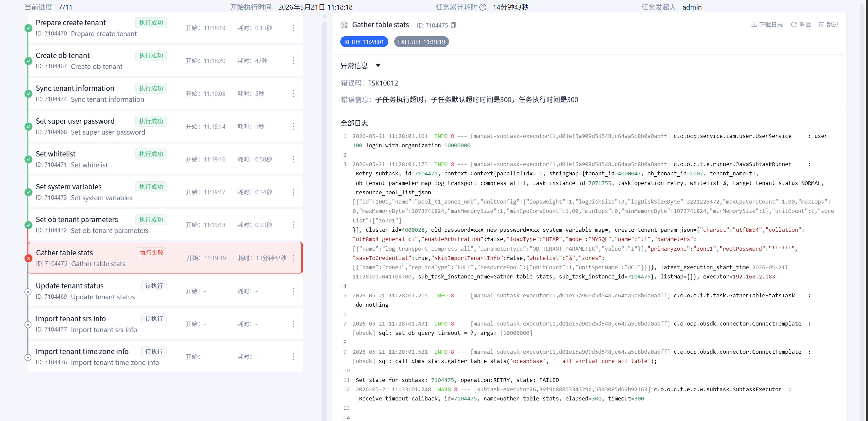The height and width of the screenshot is (421, 868).
Task: Collapse the 异常信息 section arrow
Action: [378, 65]
